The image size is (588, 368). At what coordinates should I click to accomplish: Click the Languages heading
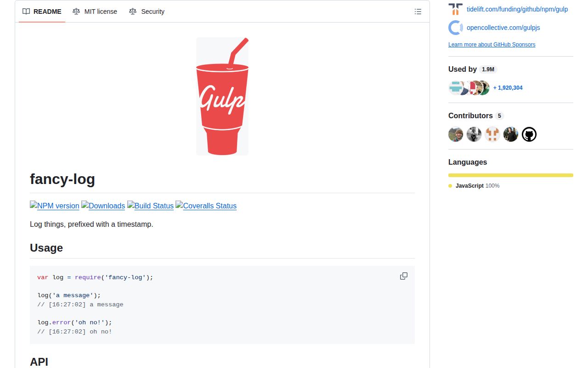tap(468, 162)
